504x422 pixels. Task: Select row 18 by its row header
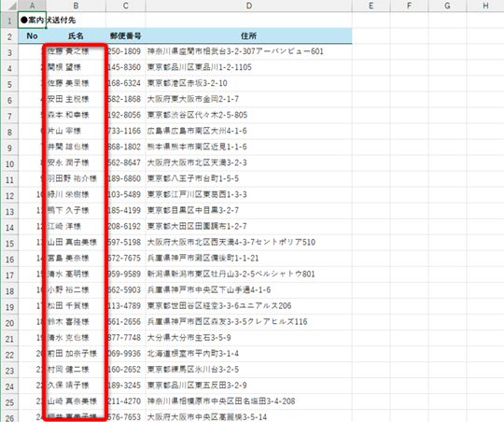click(9, 290)
